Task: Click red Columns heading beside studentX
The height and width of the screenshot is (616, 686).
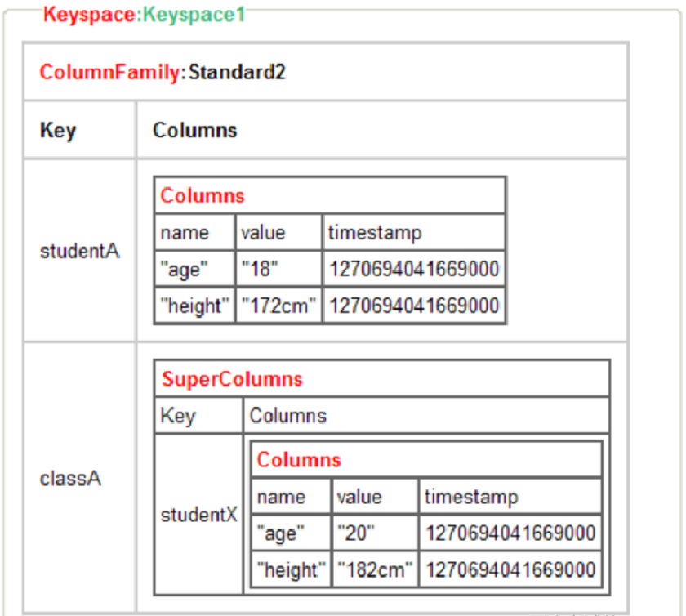Action: [x=299, y=459]
